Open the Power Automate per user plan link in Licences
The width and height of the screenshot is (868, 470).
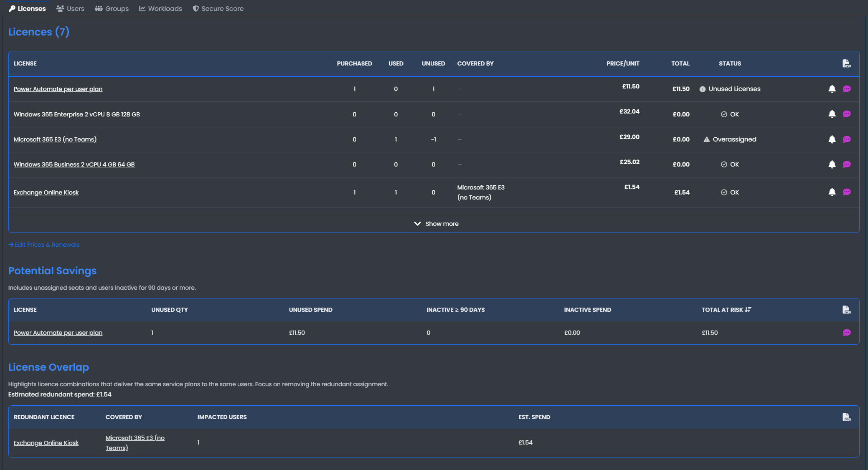pos(58,89)
